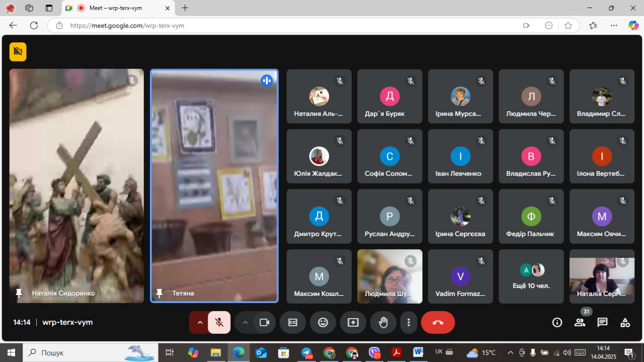Unmute the microphone in Meet toolbar
The image size is (644, 362).
219,323
